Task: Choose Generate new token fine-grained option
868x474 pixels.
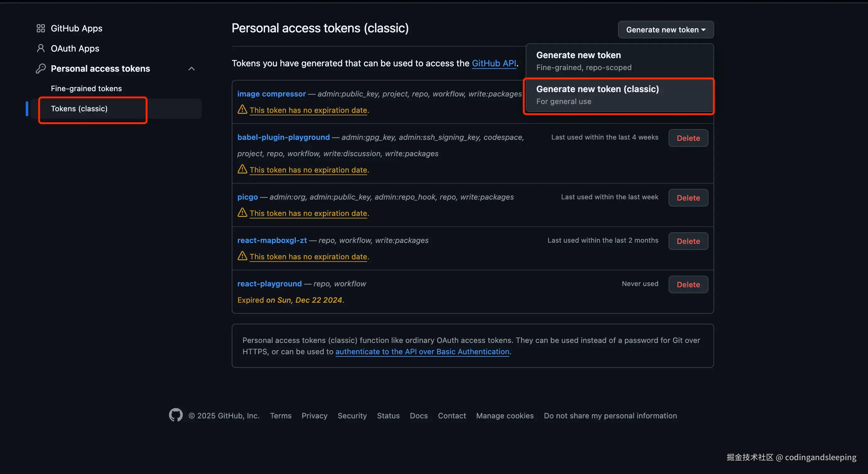Action: 620,61
